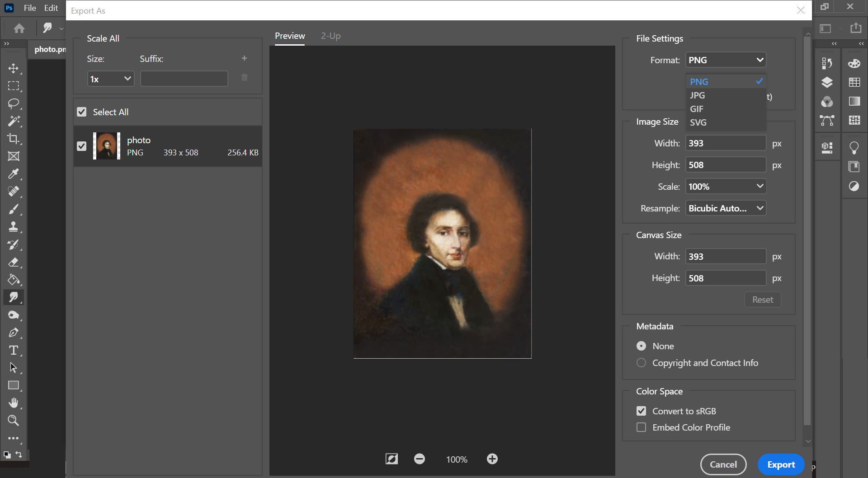The height and width of the screenshot is (478, 868).
Task: Toggle the Select All checkbox
Action: point(81,112)
